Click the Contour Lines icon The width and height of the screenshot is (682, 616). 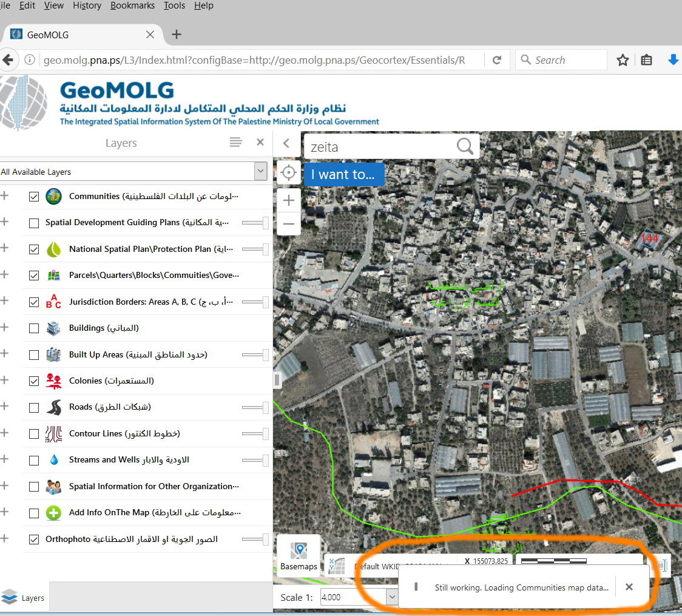(x=53, y=434)
